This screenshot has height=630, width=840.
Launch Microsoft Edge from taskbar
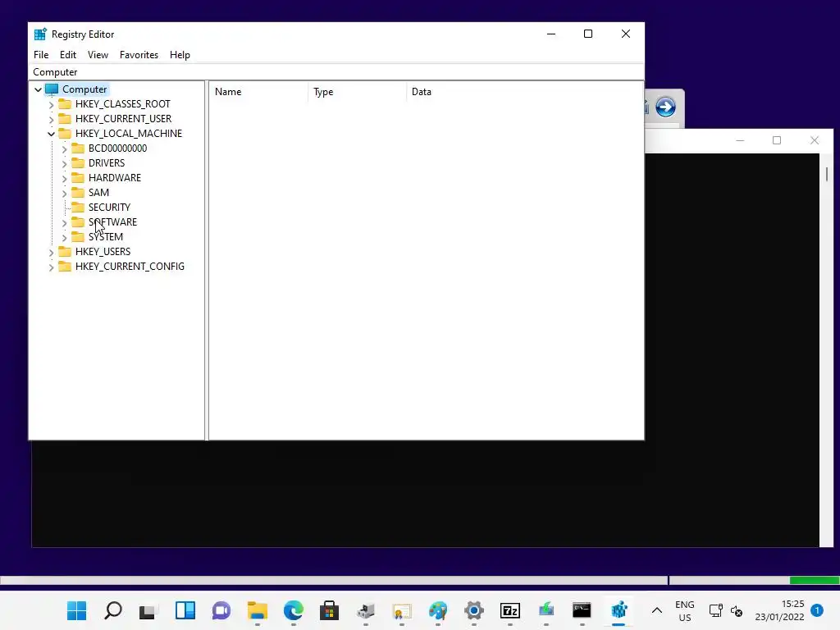294,610
